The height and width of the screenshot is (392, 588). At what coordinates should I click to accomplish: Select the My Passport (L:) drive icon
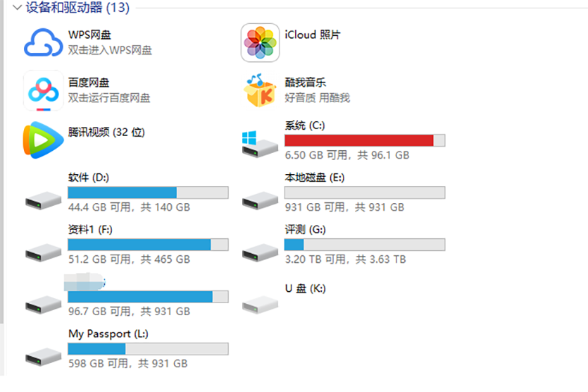click(x=44, y=355)
